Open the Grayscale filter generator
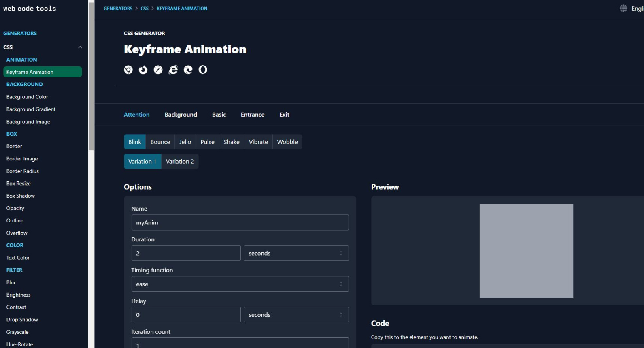644x348 pixels. point(17,332)
